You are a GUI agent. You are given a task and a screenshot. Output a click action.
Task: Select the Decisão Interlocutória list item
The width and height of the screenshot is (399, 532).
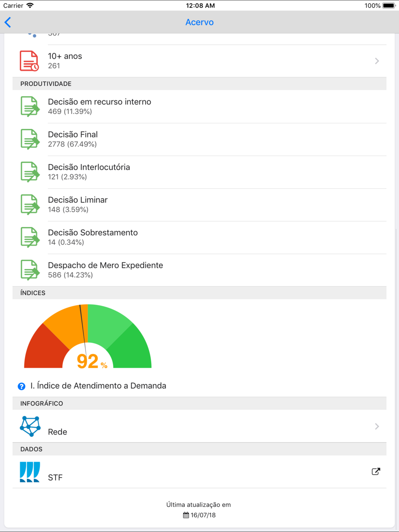tap(199, 172)
